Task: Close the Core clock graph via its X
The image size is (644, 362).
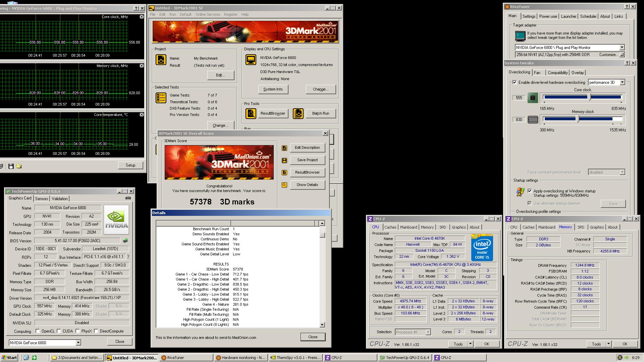Action: coord(142,17)
